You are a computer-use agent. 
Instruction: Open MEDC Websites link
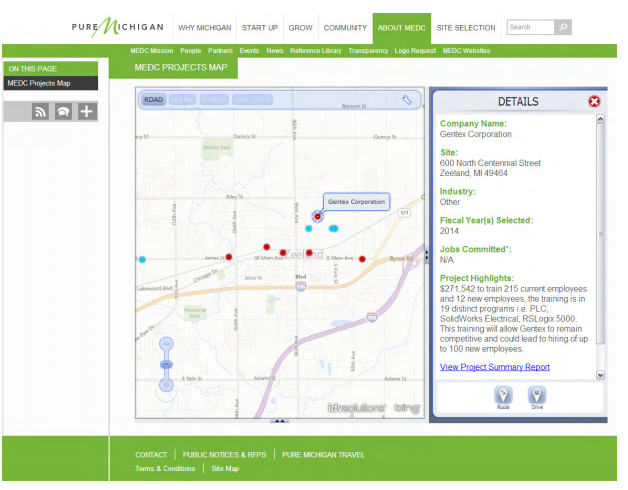[466, 51]
